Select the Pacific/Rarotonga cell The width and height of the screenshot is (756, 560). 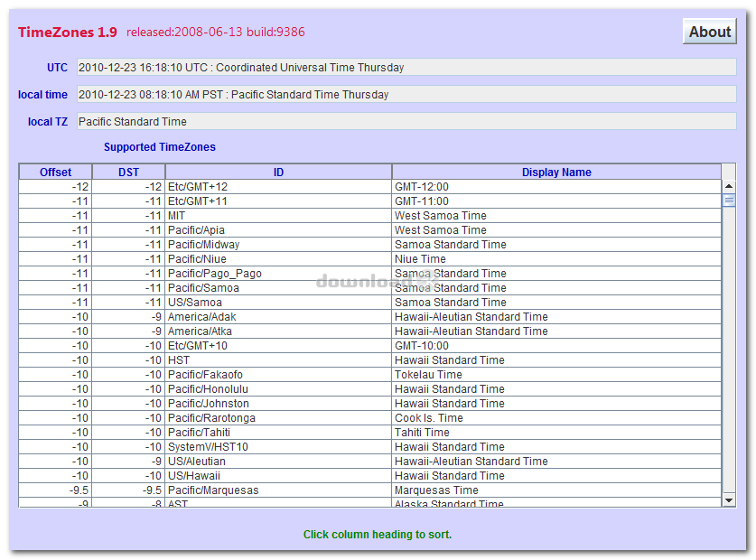[278, 418]
